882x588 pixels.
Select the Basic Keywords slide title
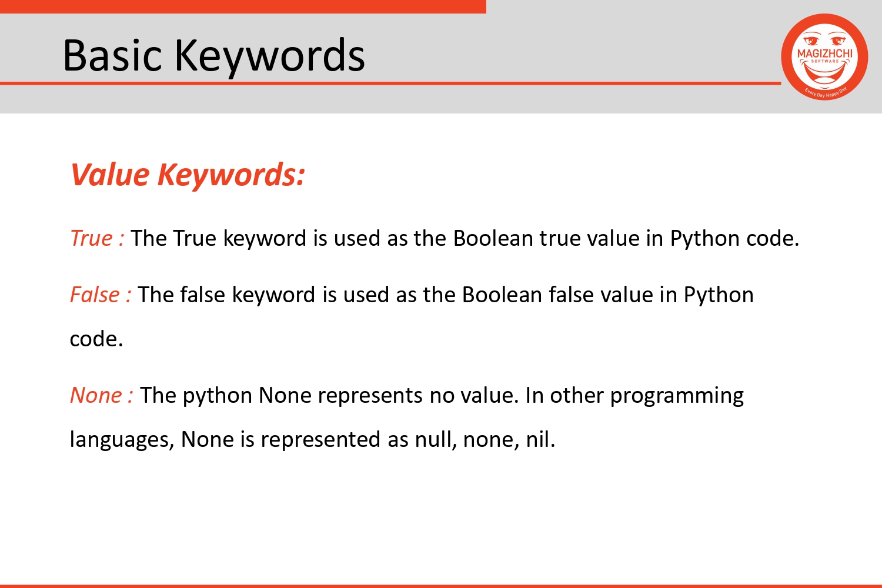[213, 55]
